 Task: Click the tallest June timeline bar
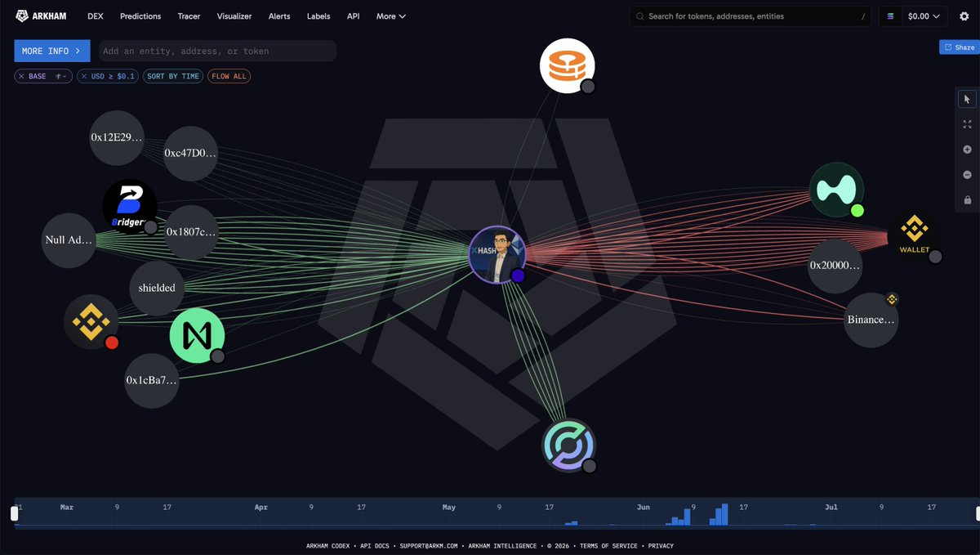pyautogui.click(x=723, y=514)
